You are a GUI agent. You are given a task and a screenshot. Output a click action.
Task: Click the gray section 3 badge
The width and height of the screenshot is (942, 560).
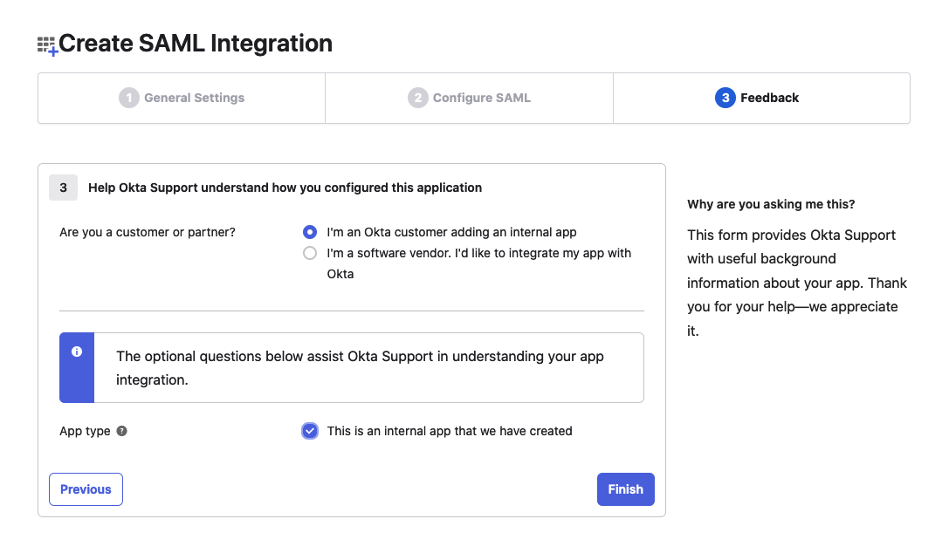[63, 188]
